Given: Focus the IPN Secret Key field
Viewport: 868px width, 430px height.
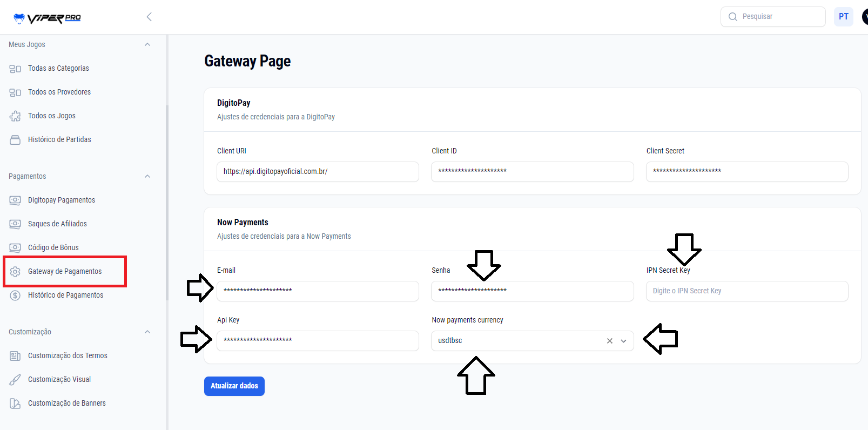Looking at the screenshot, I should [x=746, y=291].
